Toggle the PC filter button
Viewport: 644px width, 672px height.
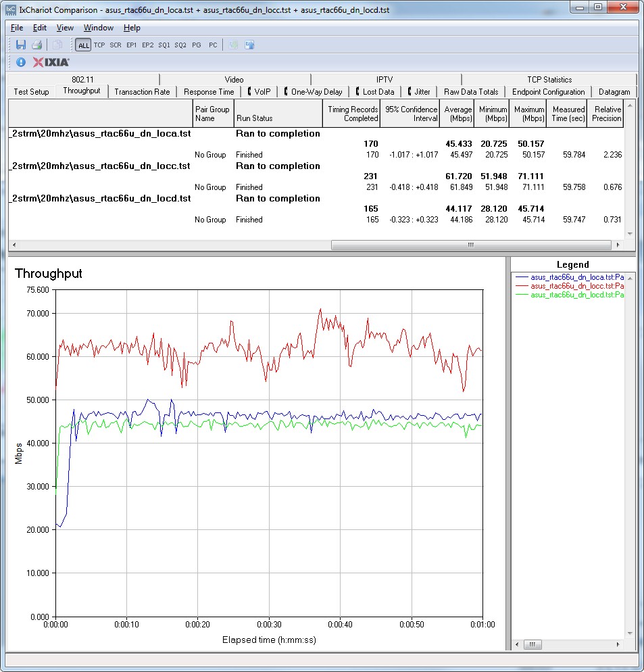[x=213, y=45]
